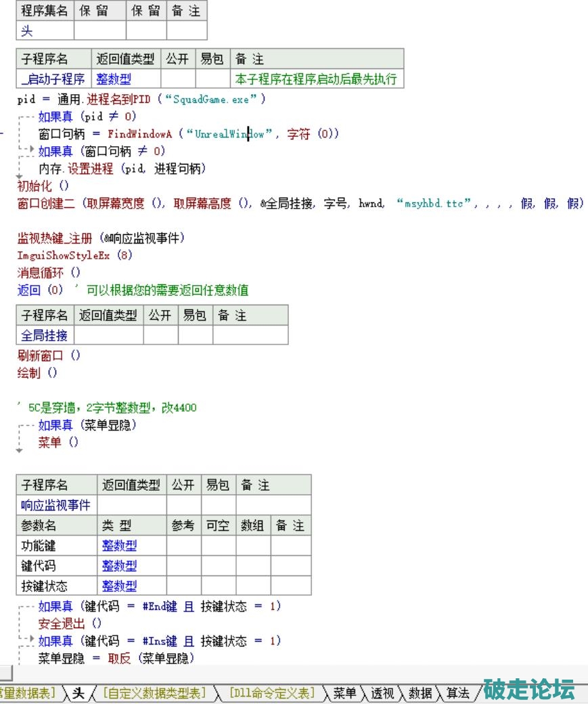This screenshot has height=704, width=588.
Task: Click the 整数型 type of 按键状态 parameter
Action: click(119, 586)
